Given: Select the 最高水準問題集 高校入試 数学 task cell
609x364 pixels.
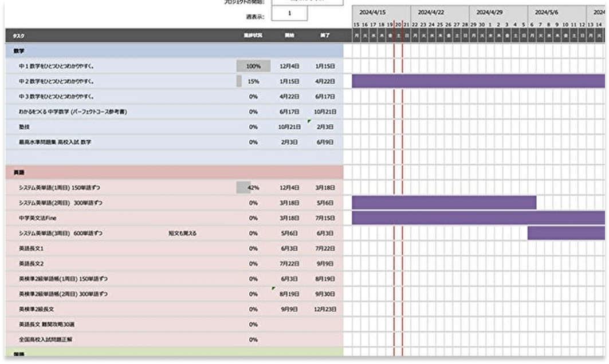Looking at the screenshot, I should click(55, 142).
